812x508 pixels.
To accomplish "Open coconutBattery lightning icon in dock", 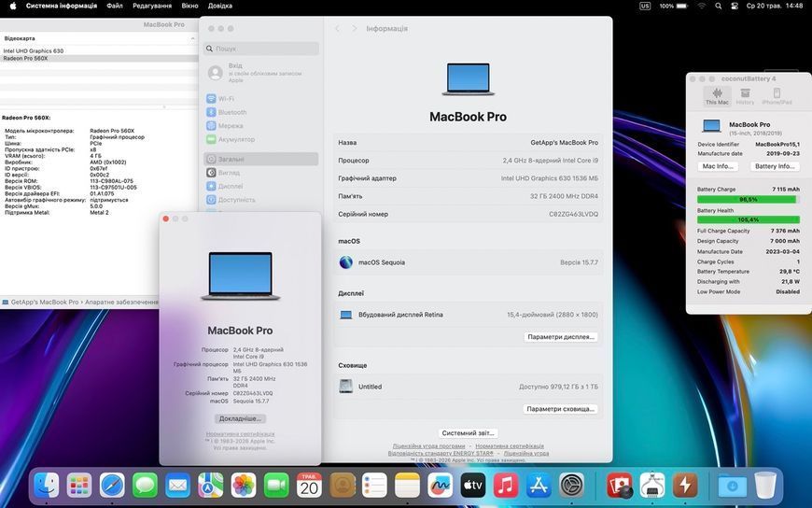I will [685, 487].
